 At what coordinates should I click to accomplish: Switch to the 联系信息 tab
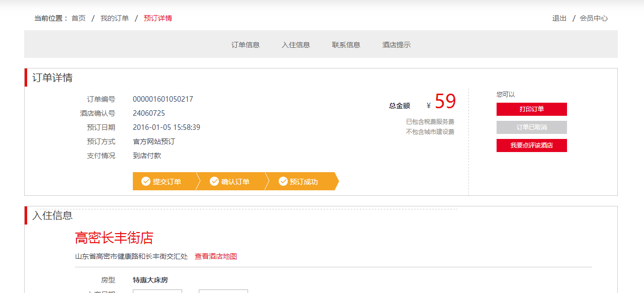346,45
